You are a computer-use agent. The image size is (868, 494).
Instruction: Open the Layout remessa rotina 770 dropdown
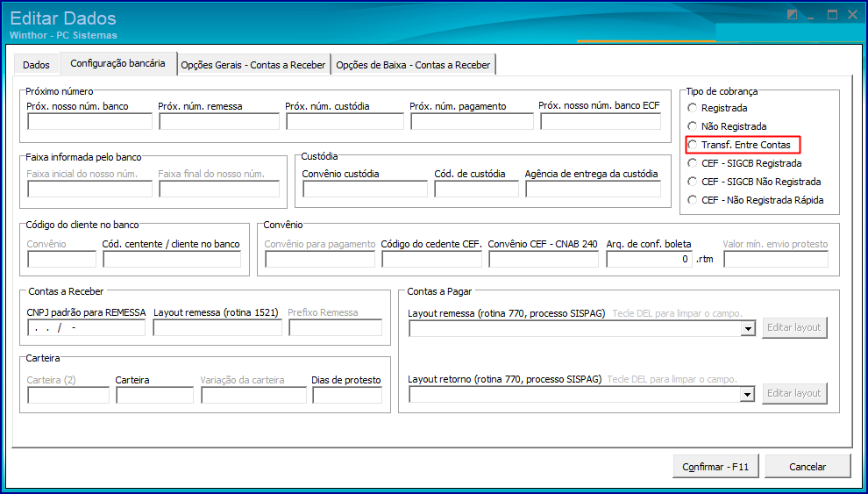click(748, 329)
